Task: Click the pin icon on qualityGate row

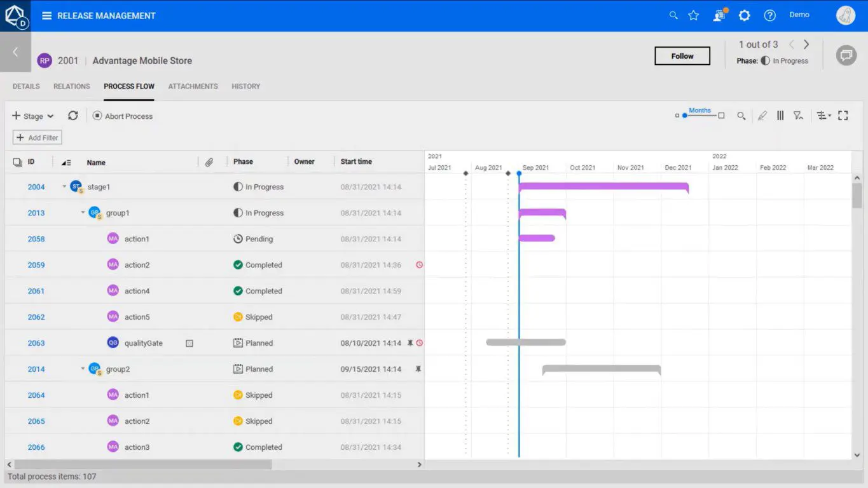Action: [x=410, y=342]
